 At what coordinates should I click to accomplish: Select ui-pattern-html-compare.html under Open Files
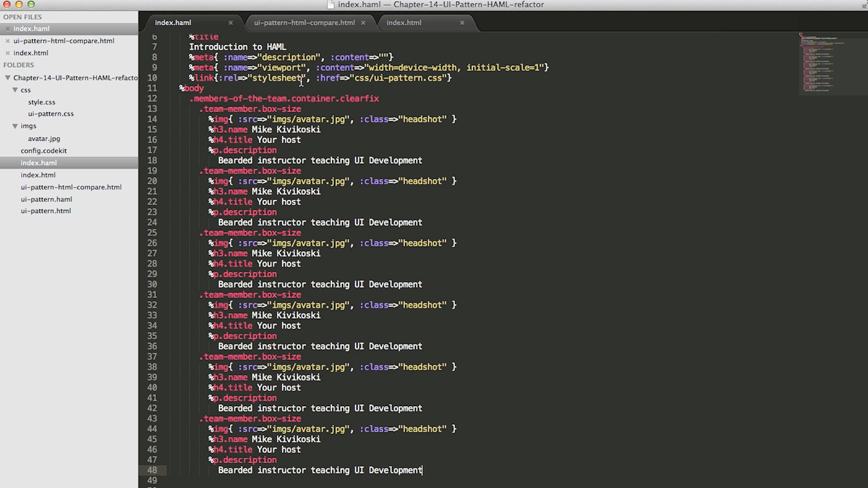(x=64, y=41)
